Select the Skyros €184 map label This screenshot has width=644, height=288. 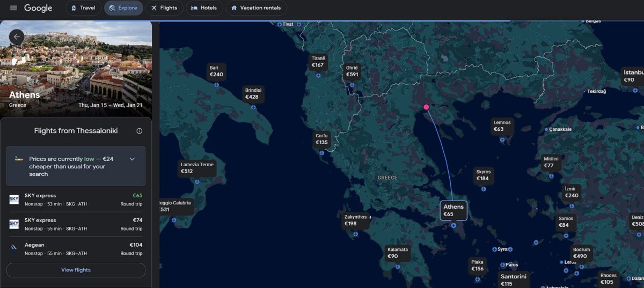tap(483, 175)
